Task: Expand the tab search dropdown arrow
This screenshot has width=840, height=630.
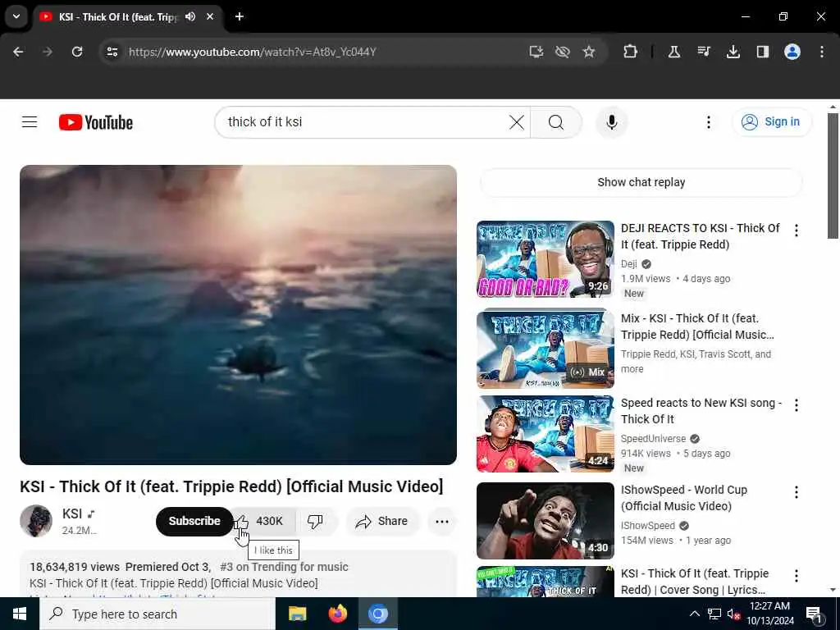Action: point(16,16)
